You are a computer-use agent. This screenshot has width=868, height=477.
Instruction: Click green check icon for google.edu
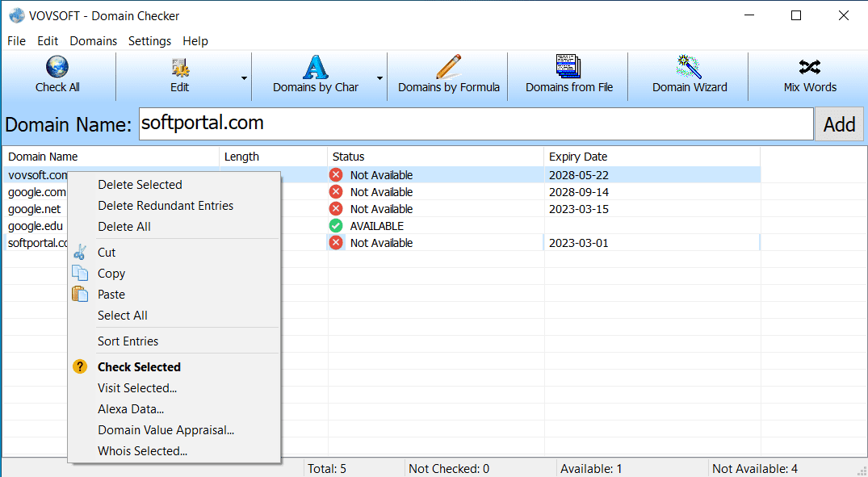[335, 226]
